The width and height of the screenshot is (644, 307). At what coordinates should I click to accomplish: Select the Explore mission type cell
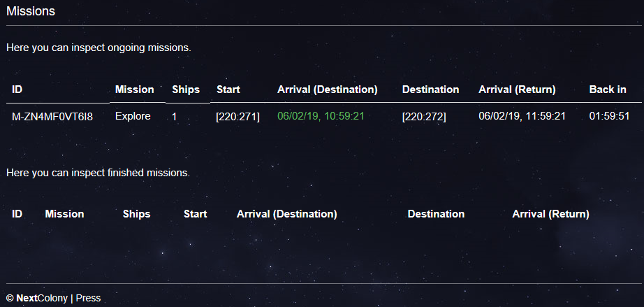(x=133, y=116)
